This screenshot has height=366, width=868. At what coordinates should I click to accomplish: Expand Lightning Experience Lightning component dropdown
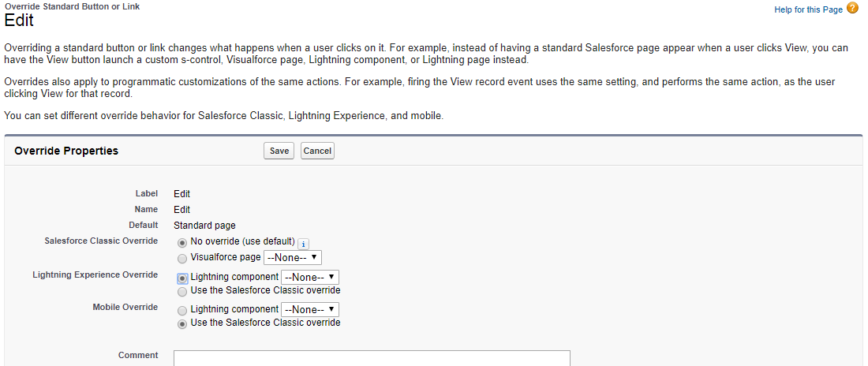(310, 277)
